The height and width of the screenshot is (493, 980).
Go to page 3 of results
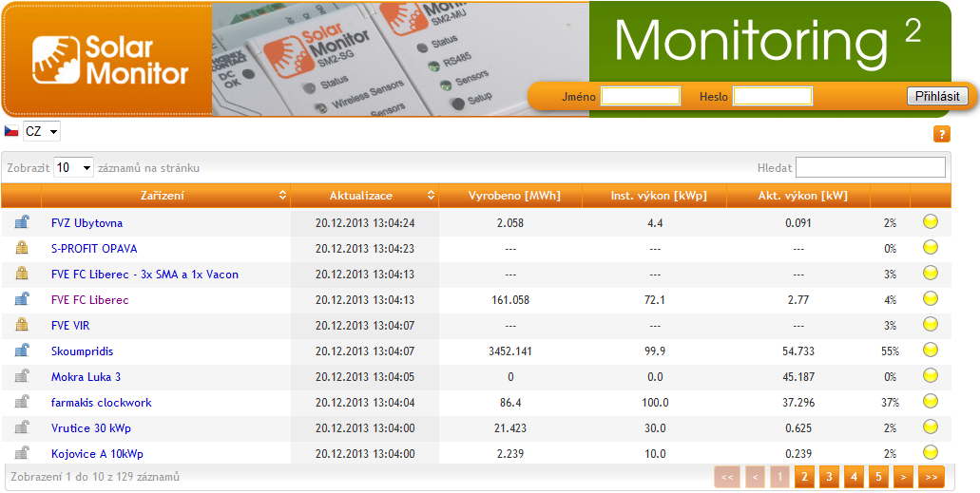828,477
